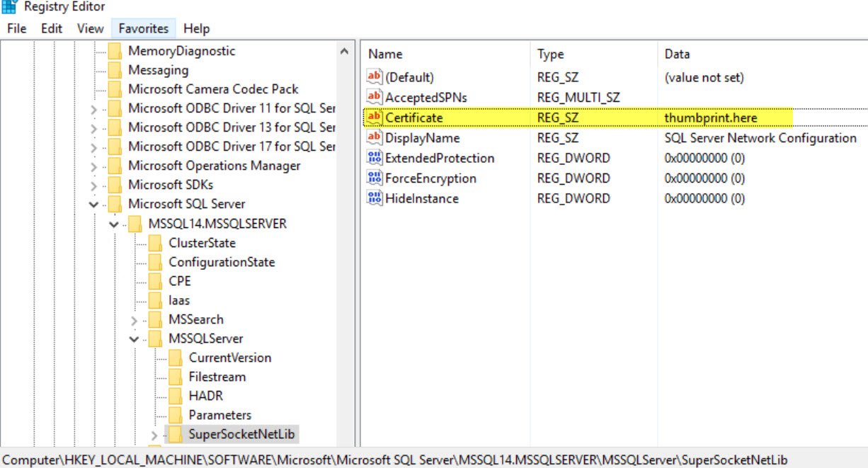Click the Microsoft ODBC Driver 11 folder icon

[115, 108]
